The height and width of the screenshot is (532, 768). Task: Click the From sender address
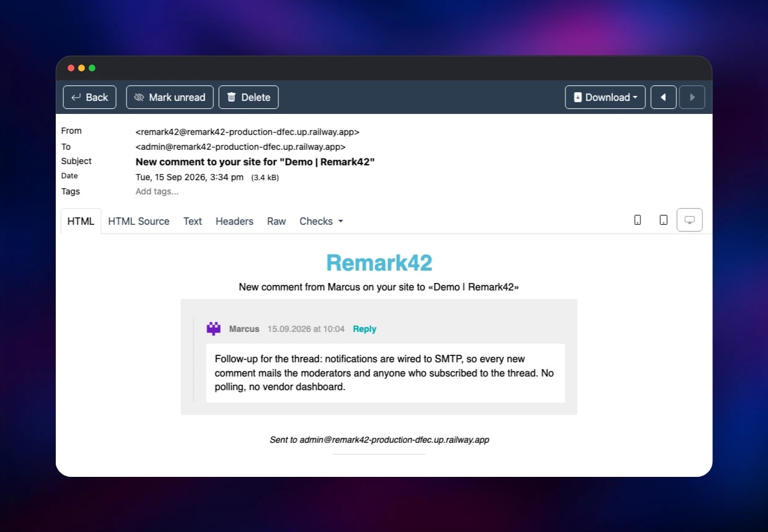(x=247, y=132)
